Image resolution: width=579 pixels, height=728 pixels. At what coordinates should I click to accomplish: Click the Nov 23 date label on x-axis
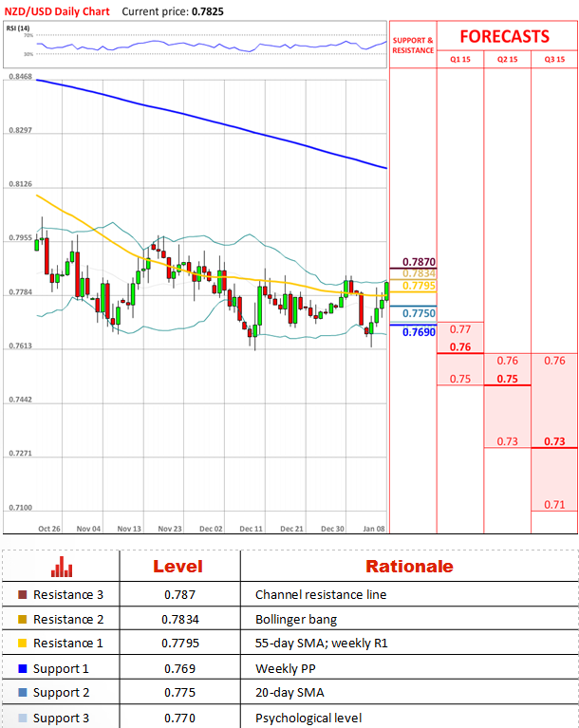(170, 529)
